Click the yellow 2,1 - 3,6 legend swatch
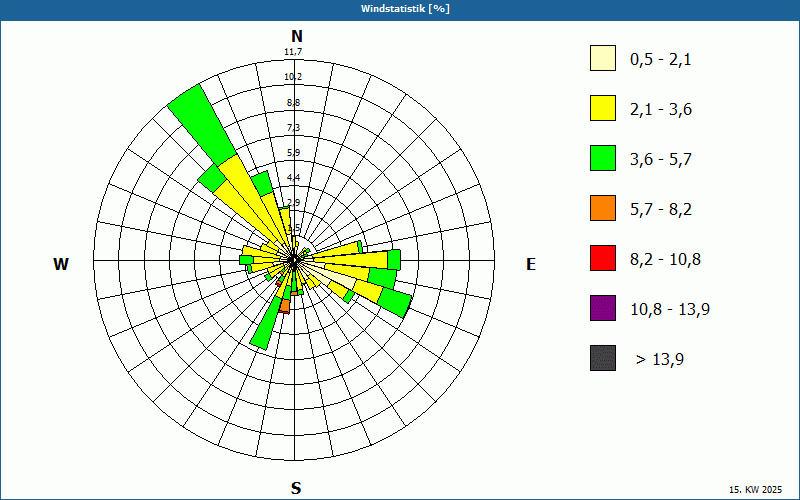Viewport: 800px width, 500px height. (603, 108)
